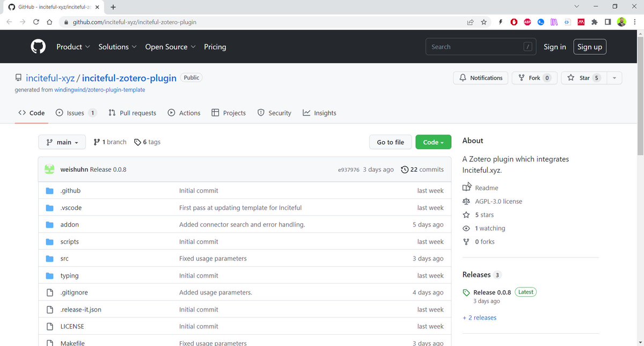The height and width of the screenshot is (346, 644).
Task: Open the main branch selector dropdown
Action: click(x=62, y=142)
